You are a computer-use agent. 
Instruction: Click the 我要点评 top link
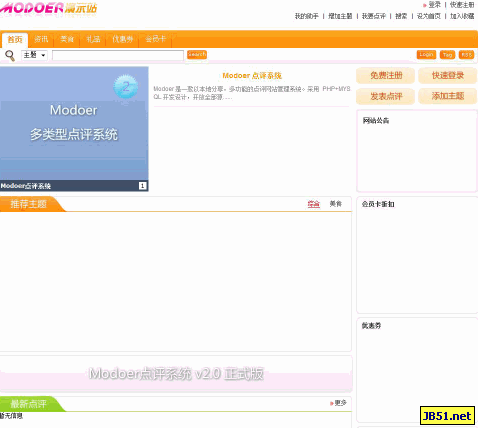(374, 16)
